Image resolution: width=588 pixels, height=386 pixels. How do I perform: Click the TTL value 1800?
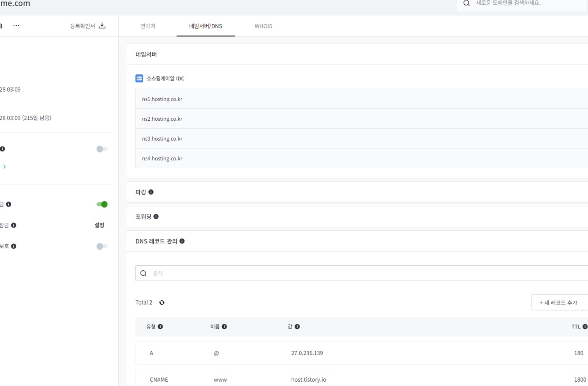[580, 380]
